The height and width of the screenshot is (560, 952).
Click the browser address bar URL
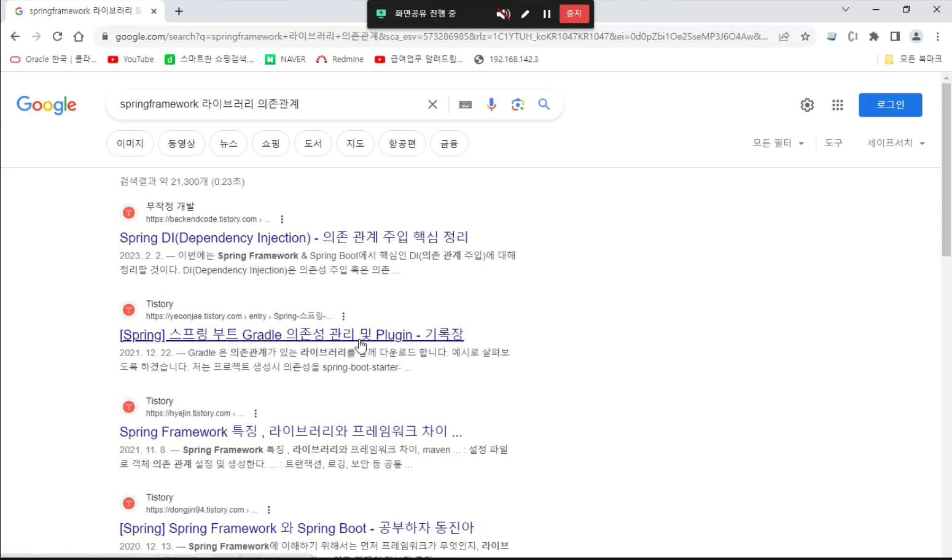click(x=441, y=37)
